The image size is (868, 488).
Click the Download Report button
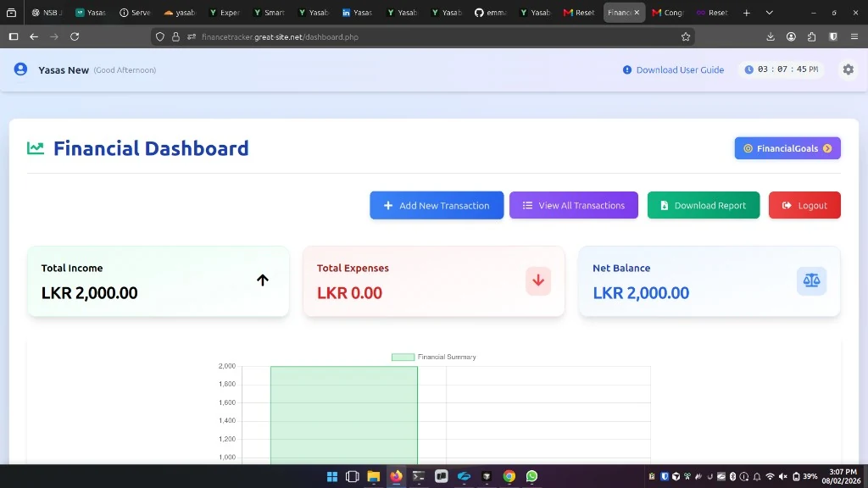coord(704,205)
